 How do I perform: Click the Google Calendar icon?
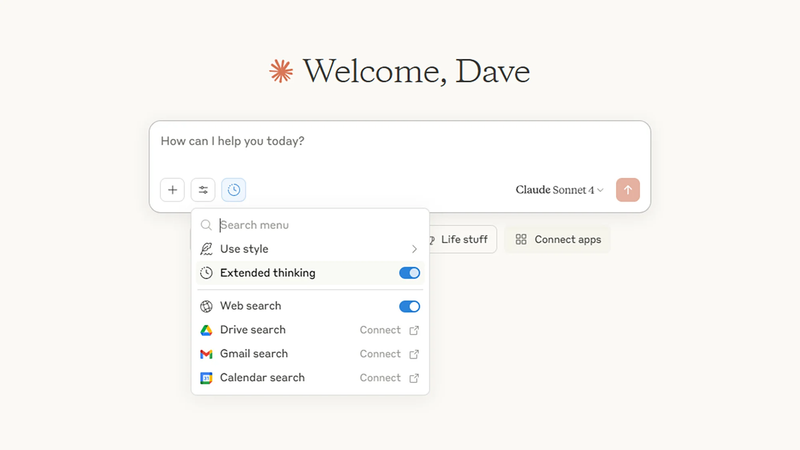coord(206,378)
